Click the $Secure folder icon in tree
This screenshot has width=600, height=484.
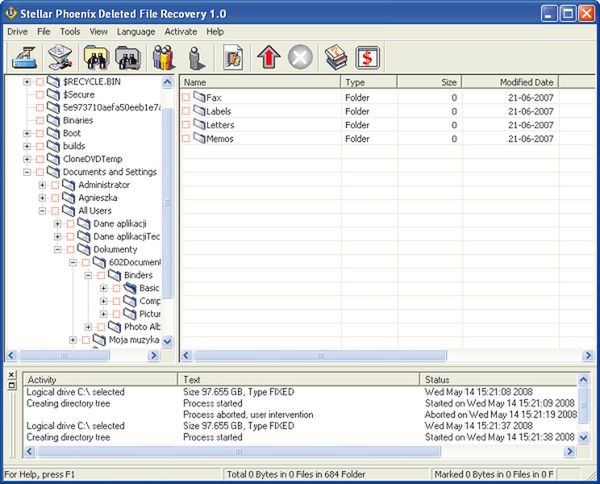tap(54, 94)
